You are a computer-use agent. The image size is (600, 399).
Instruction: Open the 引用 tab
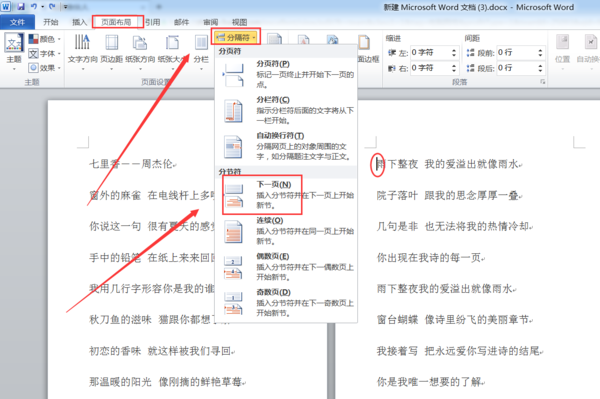153,22
